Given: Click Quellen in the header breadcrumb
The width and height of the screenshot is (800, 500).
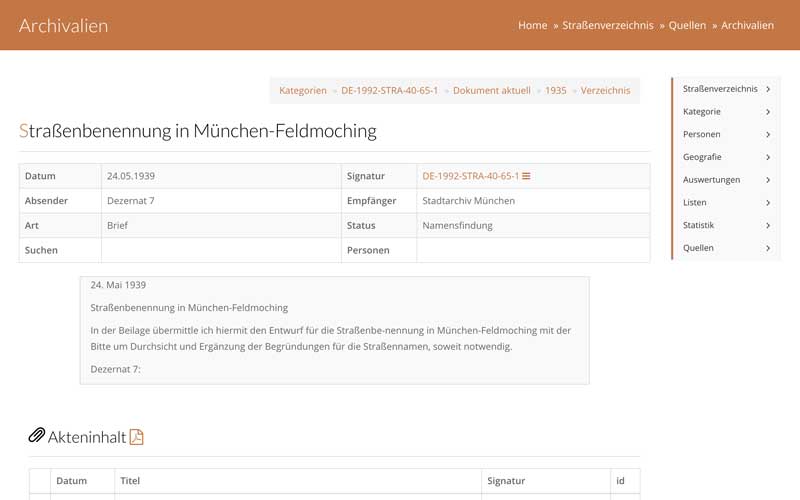Looking at the screenshot, I should (x=687, y=25).
